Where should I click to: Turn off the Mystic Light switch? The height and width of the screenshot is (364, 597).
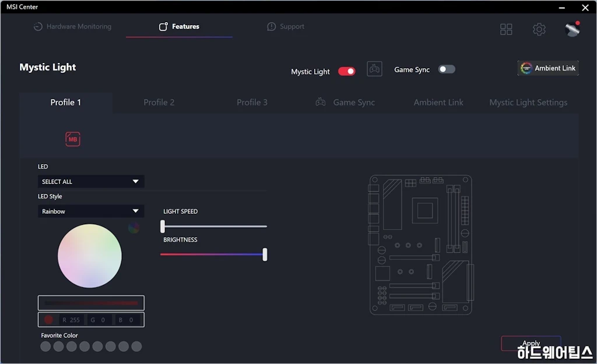point(346,71)
